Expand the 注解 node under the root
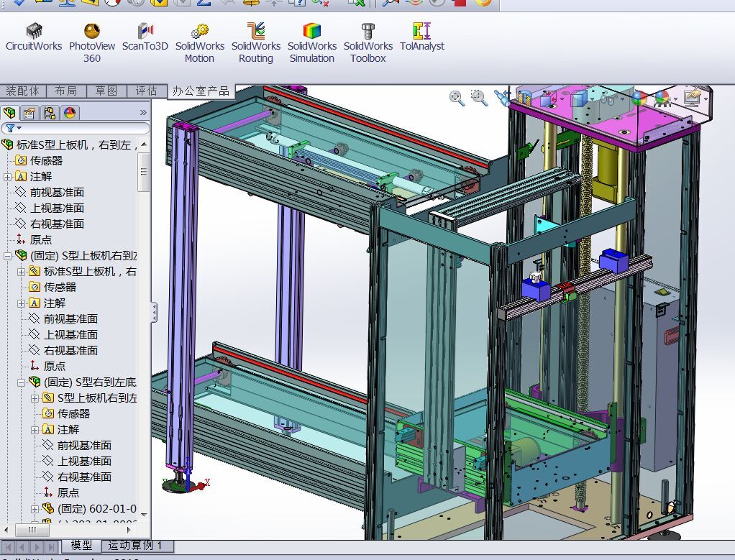The height and width of the screenshot is (560, 735). click(7, 177)
